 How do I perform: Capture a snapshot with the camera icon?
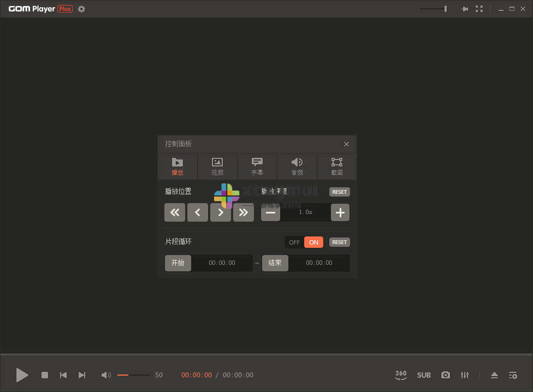[446, 375]
